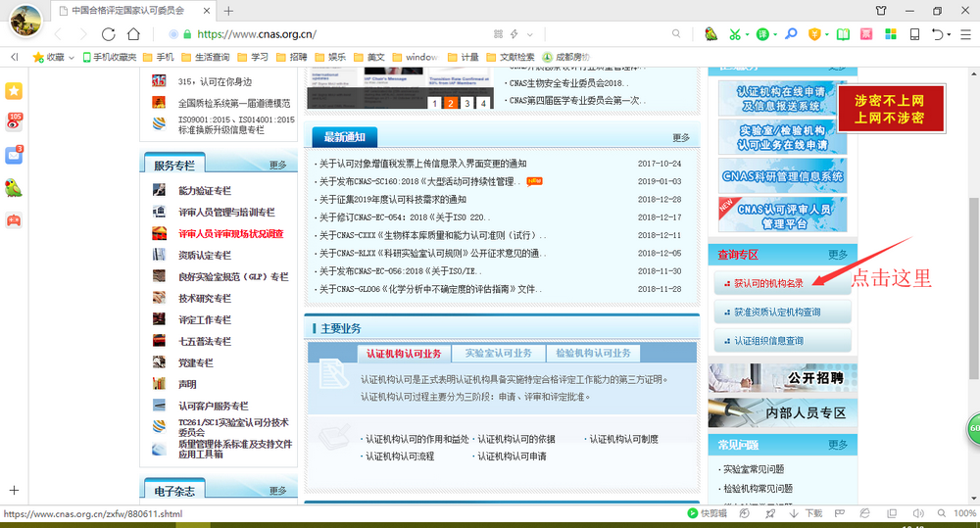
Task: Click the 公开招聘 banner
Action: [782, 377]
